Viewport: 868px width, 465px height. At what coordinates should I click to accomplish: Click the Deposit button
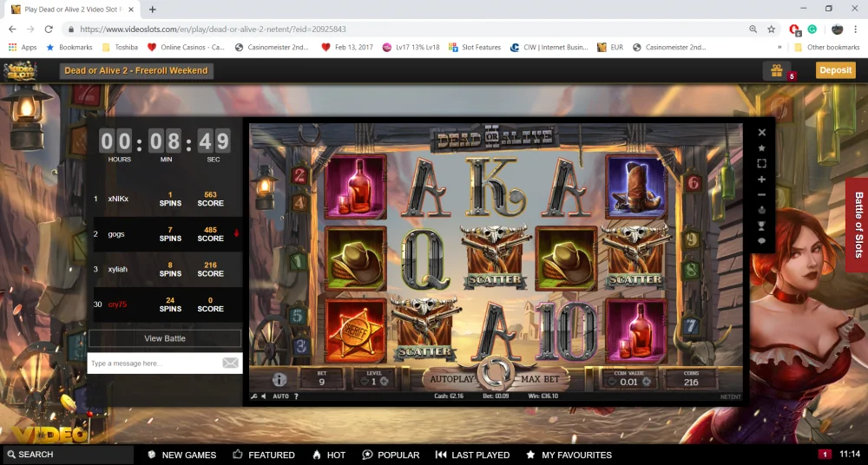coord(835,70)
